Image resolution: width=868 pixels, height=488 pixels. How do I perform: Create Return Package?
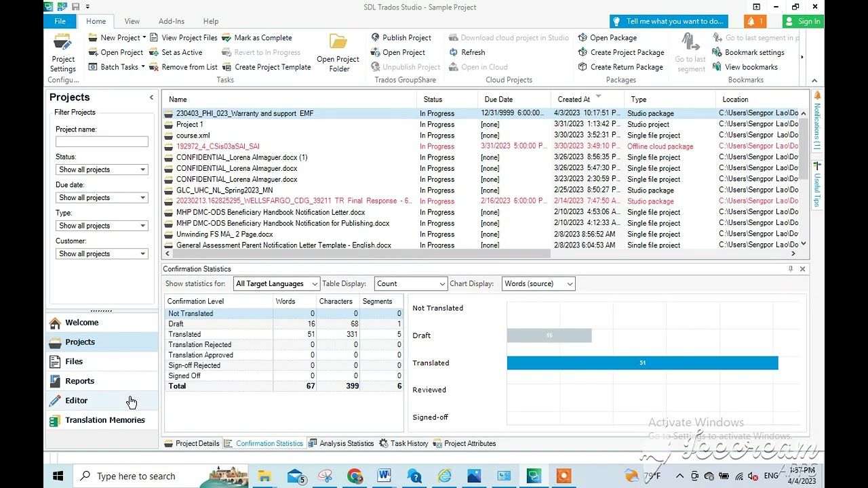(x=620, y=67)
